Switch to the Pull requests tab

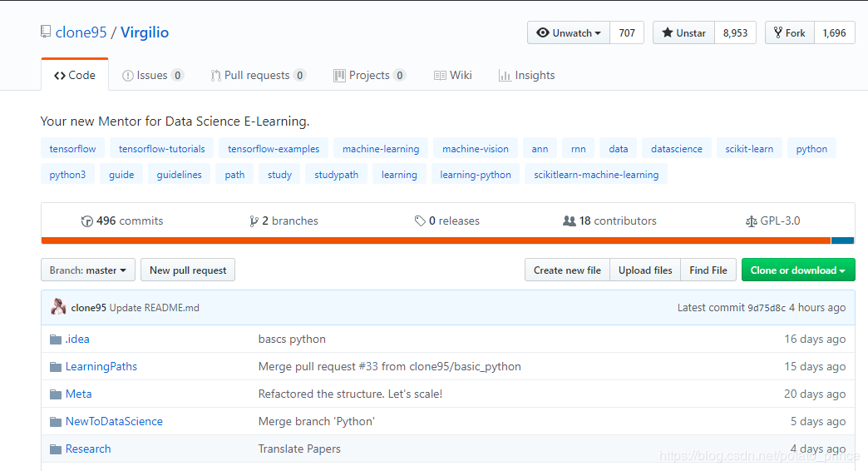point(258,75)
